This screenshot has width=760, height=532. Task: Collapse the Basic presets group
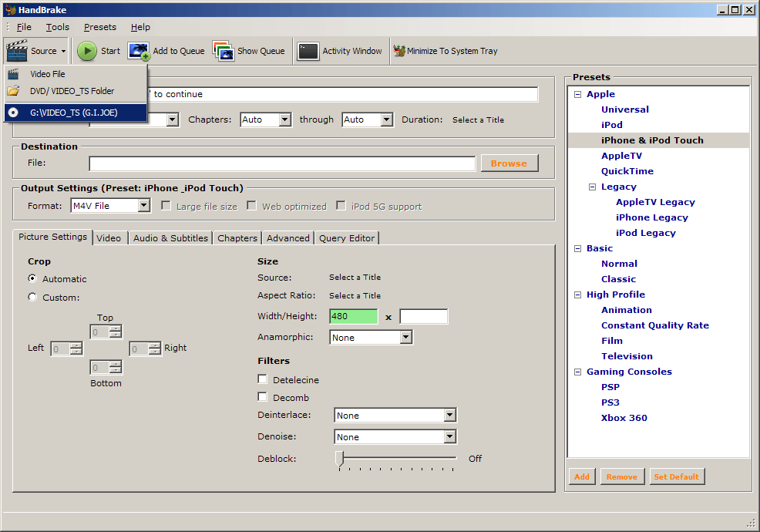click(578, 248)
